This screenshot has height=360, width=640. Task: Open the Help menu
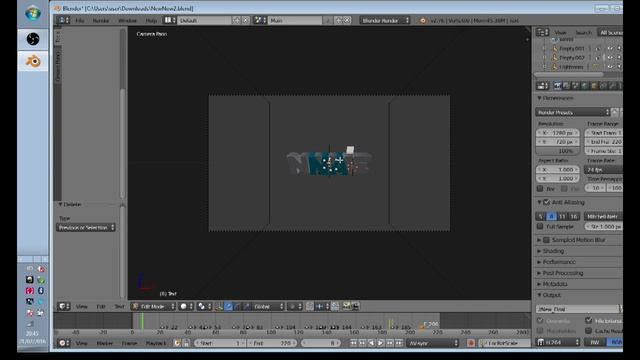pos(151,20)
